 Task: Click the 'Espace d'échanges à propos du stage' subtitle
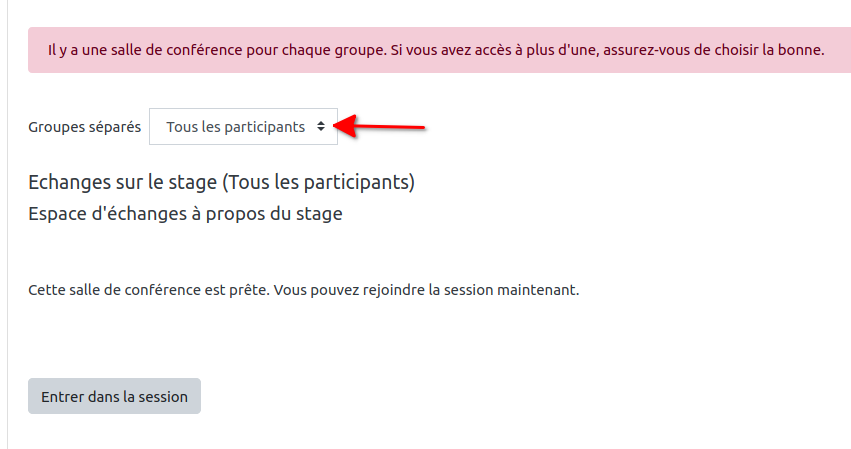click(185, 214)
